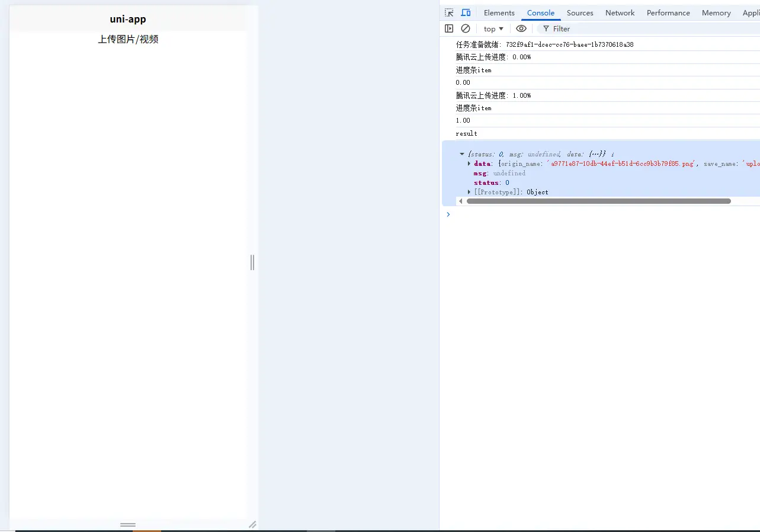Go to the Sources tab
This screenshot has height=532, width=760.
pos(579,12)
